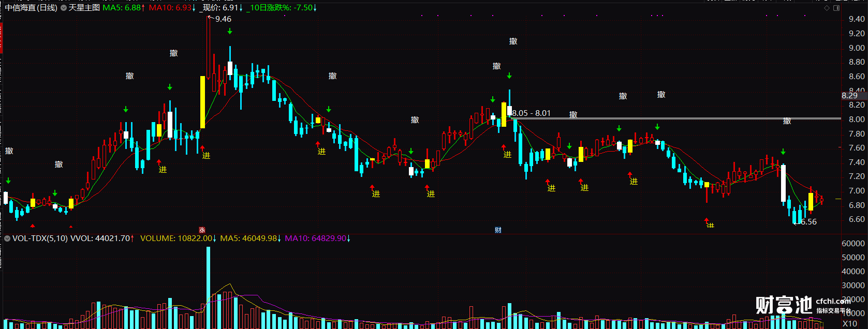The width and height of the screenshot is (868, 329).
Task: Expand the VOL-TDX indicator dropdown arrow
Action: (7, 238)
